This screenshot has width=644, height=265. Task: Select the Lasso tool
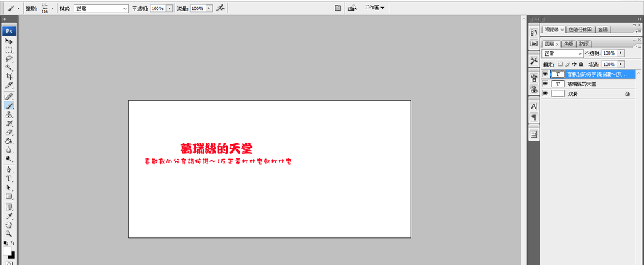click(9, 58)
